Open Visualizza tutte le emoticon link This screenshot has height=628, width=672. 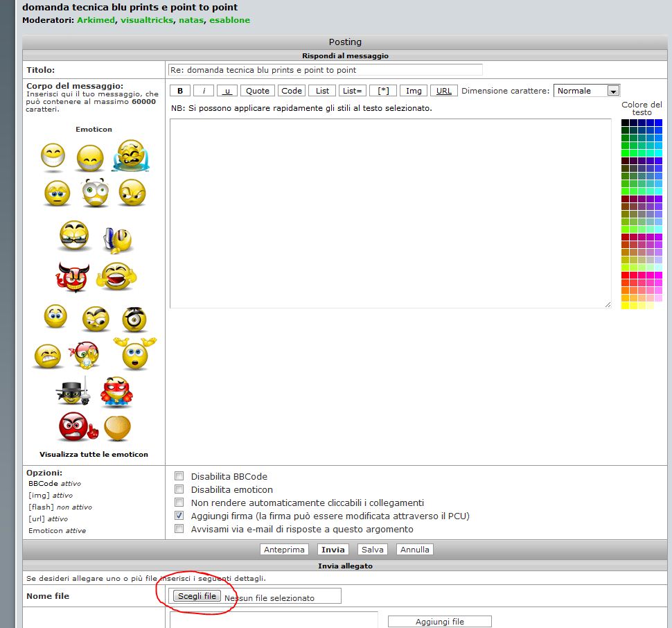pos(94,455)
